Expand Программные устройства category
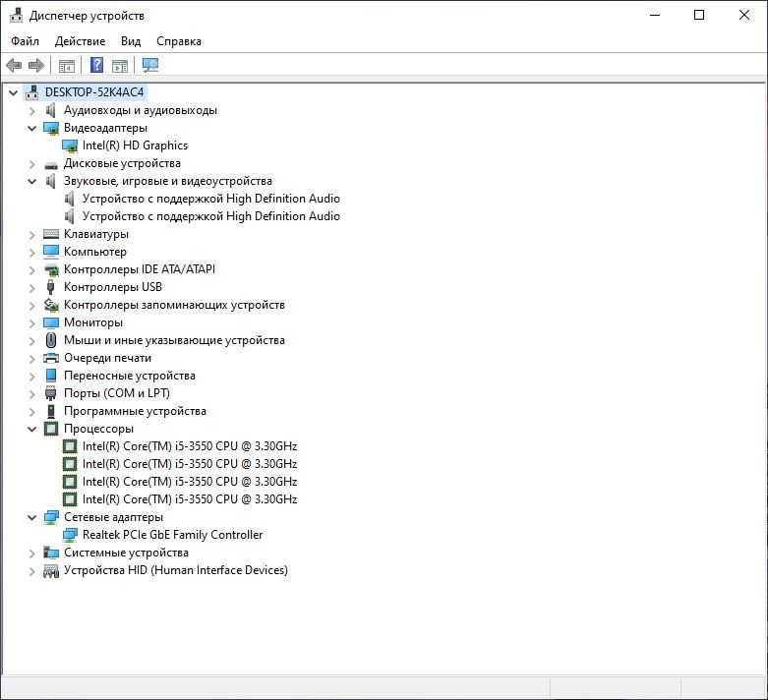Screen dimensions: 768x700 pos(31,412)
